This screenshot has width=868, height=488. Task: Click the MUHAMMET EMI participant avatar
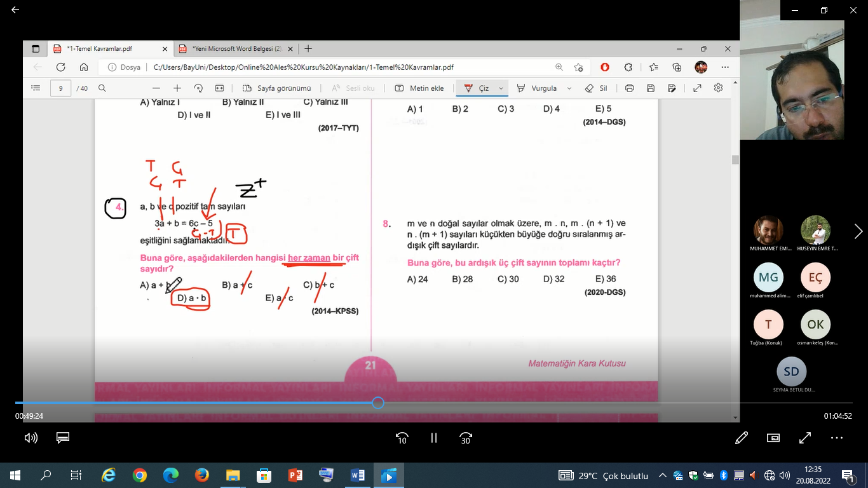click(768, 230)
